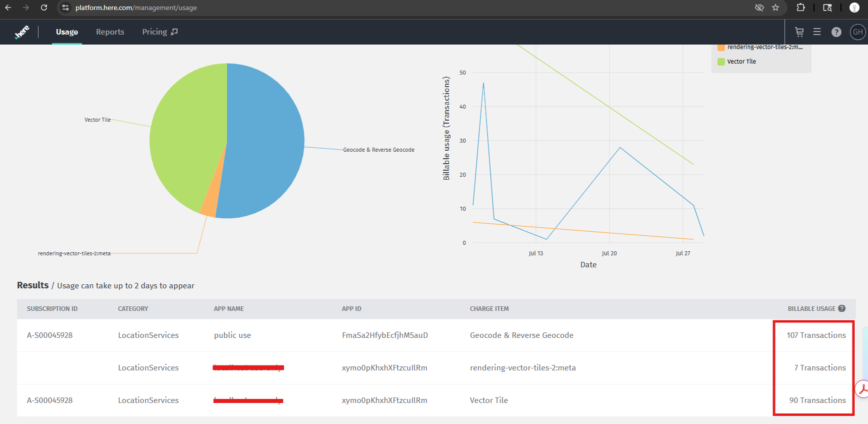Click the 'Billable usage (Transactions)' axis title
Image resolution: width=868 pixels, height=424 pixels.
click(446, 128)
